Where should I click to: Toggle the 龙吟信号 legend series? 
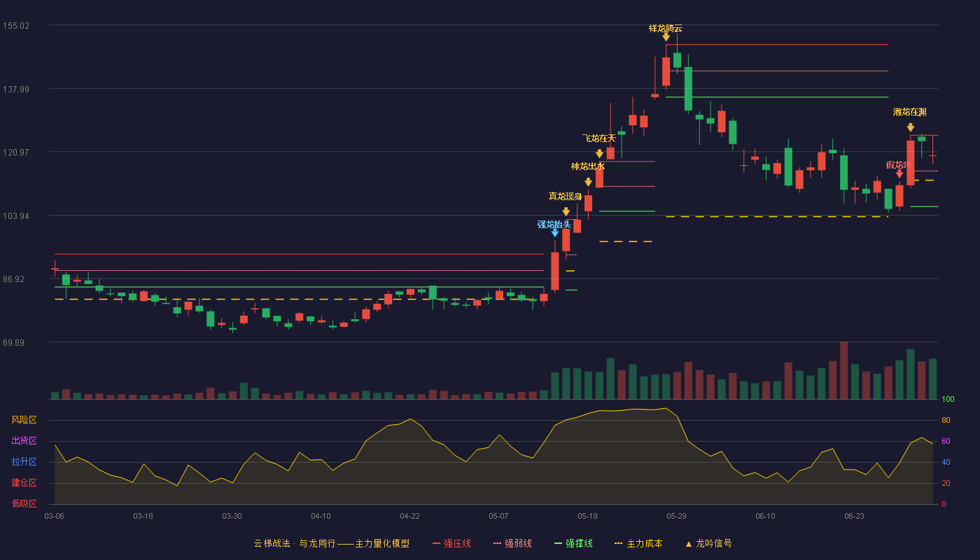tap(708, 543)
